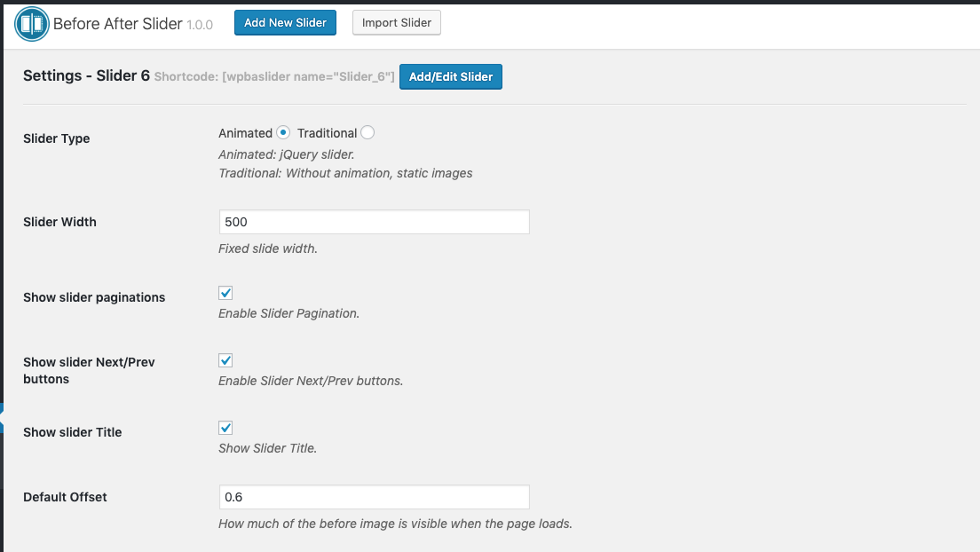This screenshot has height=552, width=980.
Task: Click the Show slider Title label
Action: (73, 432)
